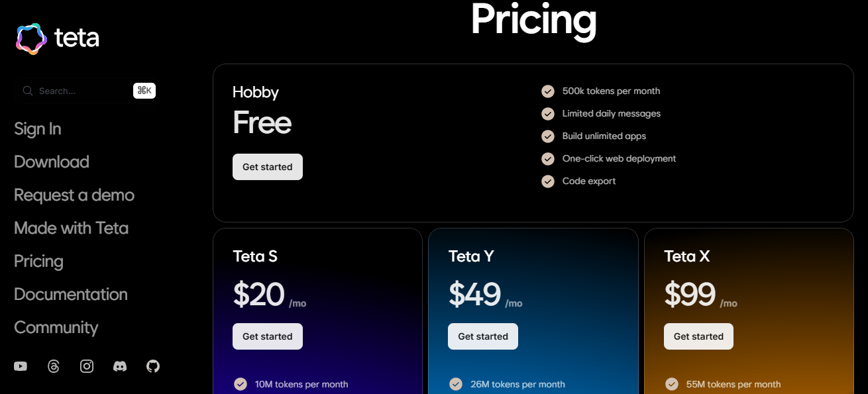Get started with Teta X plan
868x394 pixels.
click(x=698, y=336)
